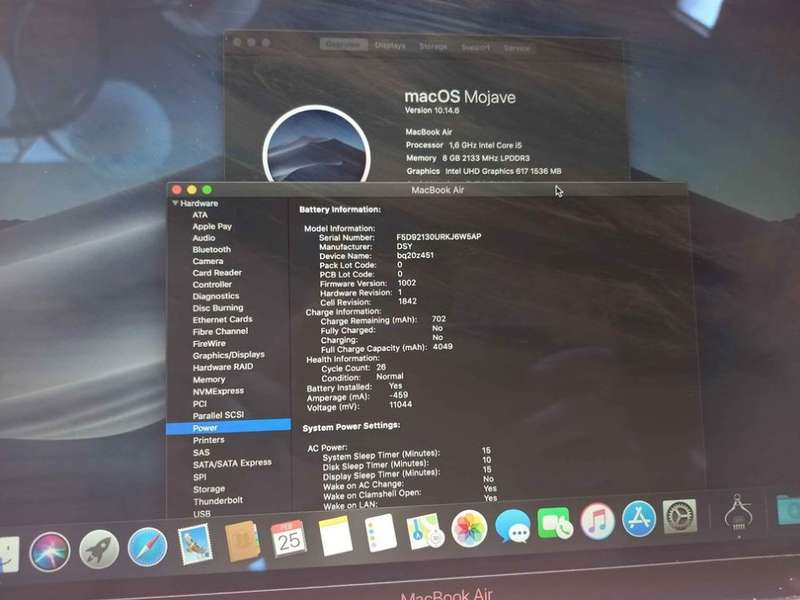
Task: Select Thunderbolt in Hardware list
Action: (x=218, y=501)
